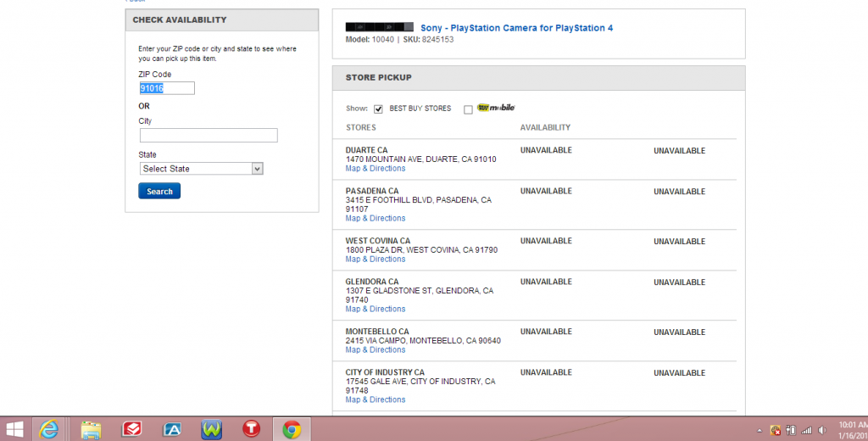Open the network signal tray icon
This screenshot has width=868, height=441.
point(807,431)
